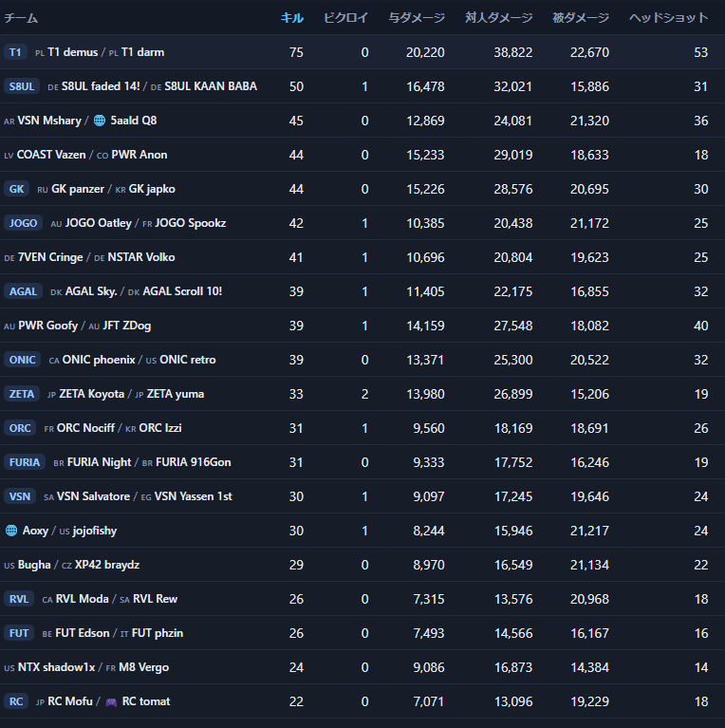Image resolution: width=725 pixels, height=728 pixels.
Task: Click the RVL team badge
Action: point(19,599)
